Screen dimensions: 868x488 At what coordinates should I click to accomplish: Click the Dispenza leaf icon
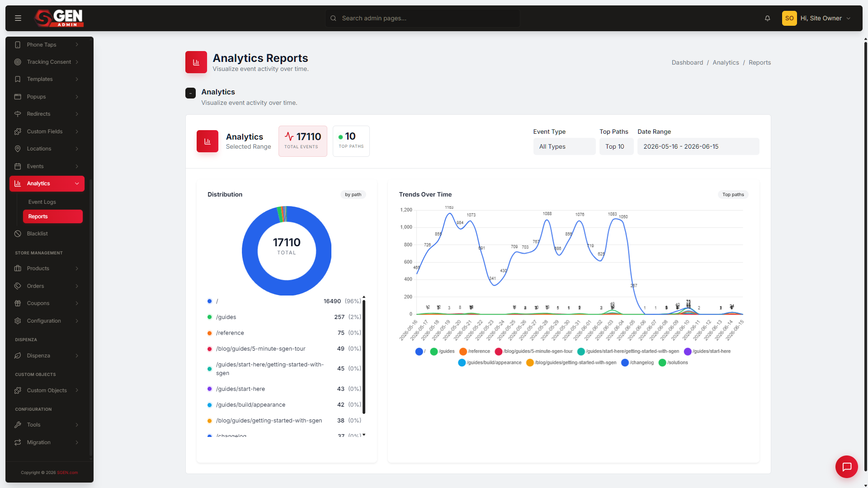(x=18, y=356)
